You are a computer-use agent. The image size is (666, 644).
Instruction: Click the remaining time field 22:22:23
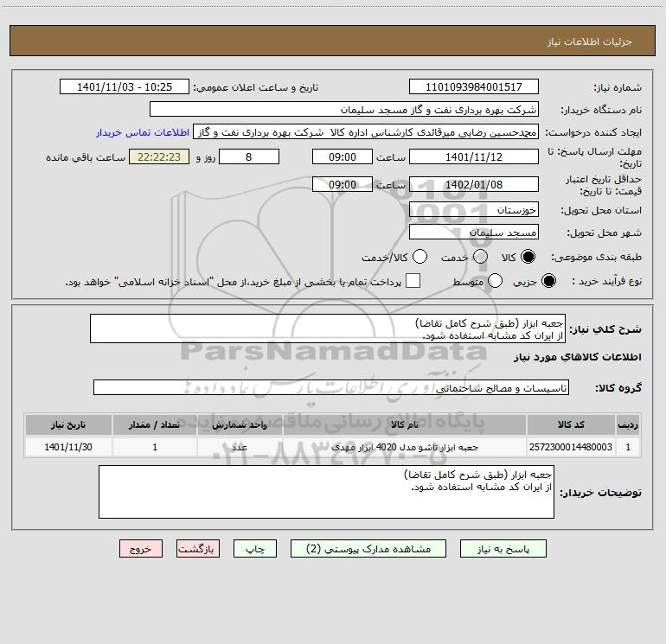coord(159,156)
